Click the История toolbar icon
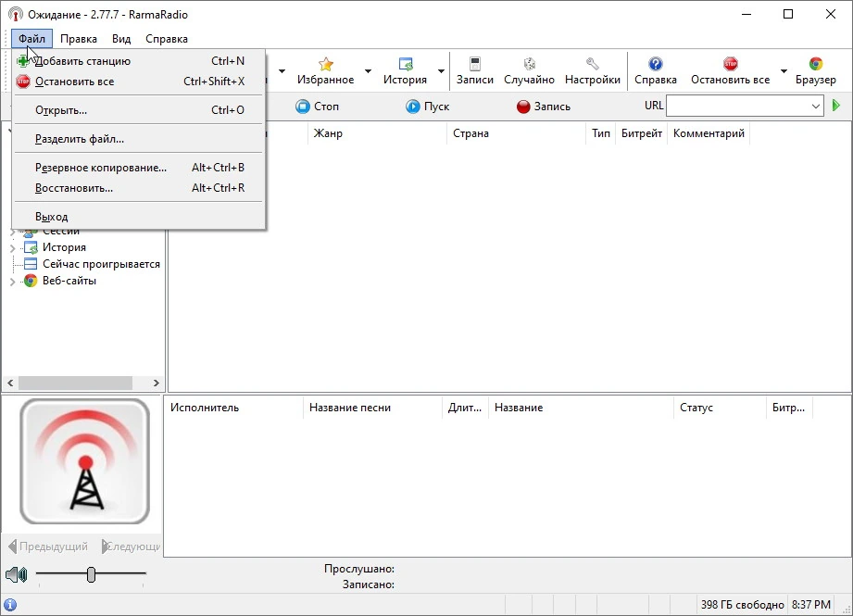Viewport: 853px width, 616px height. click(x=406, y=64)
